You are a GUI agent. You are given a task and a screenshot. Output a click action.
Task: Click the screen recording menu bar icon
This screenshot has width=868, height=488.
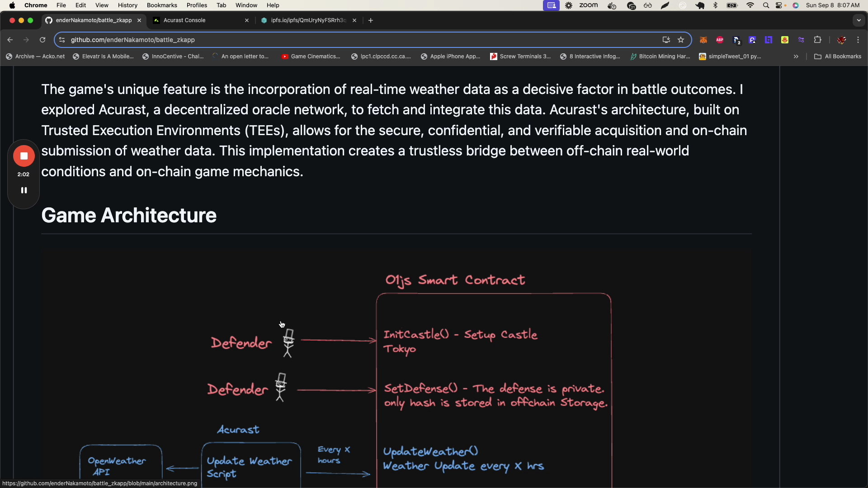(551, 5)
